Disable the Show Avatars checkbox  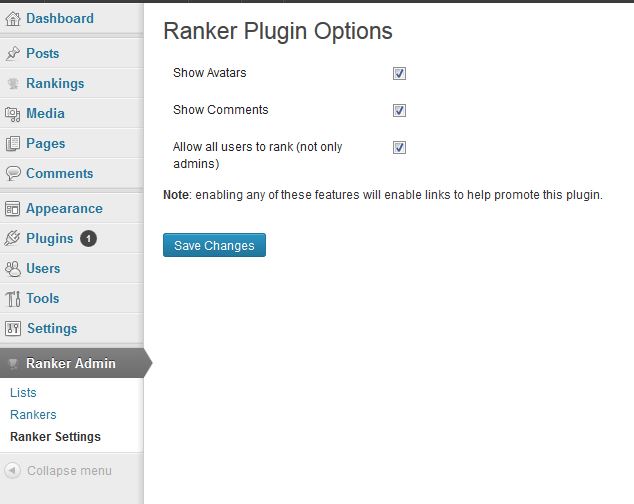click(x=399, y=73)
